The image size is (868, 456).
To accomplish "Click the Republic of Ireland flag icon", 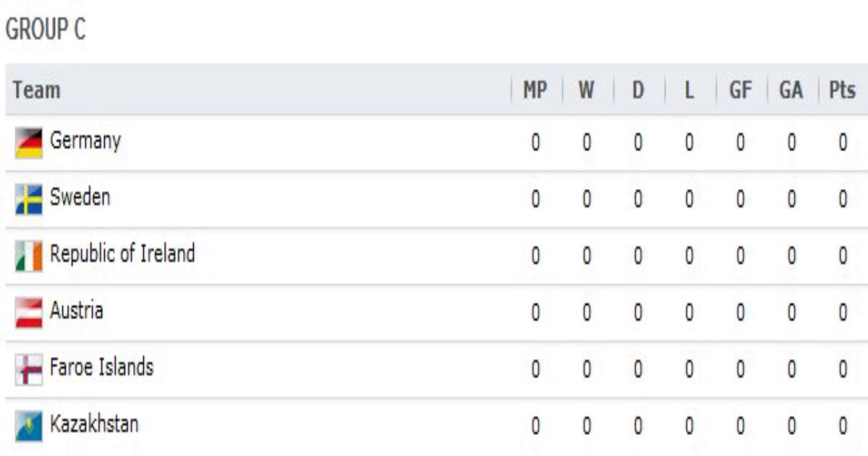I will [29, 256].
